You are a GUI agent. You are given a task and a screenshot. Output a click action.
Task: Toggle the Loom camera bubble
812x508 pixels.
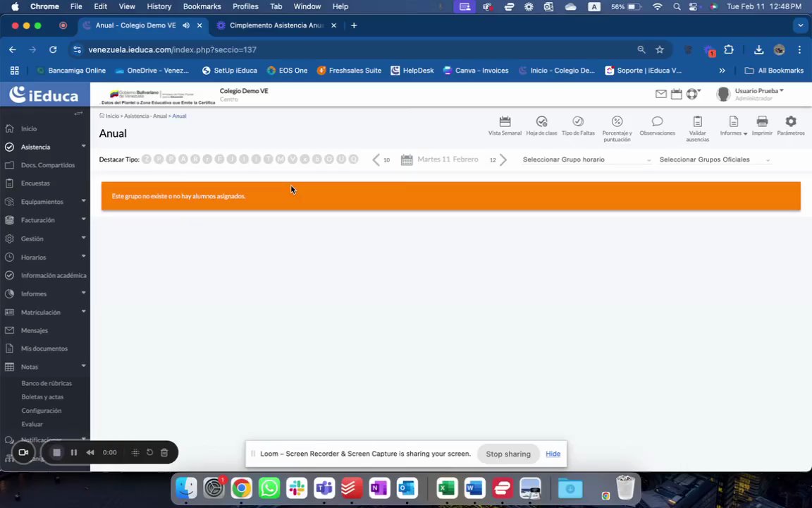coord(23,452)
